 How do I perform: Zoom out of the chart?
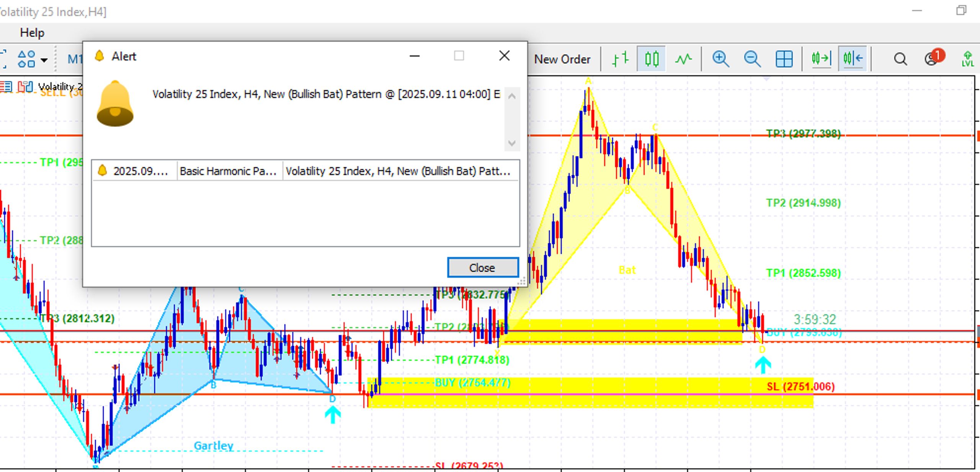click(x=752, y=59)
